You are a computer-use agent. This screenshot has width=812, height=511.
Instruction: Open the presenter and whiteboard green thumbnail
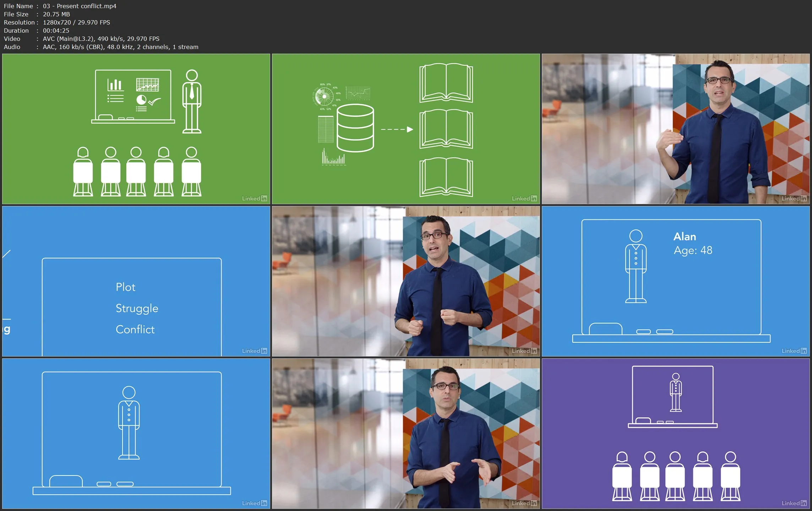pos(136,129)
